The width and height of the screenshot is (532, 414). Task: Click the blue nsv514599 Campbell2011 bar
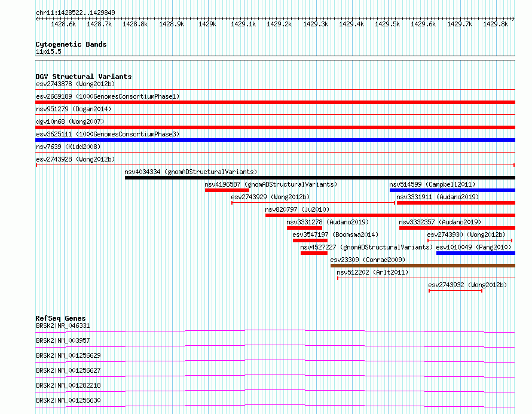pyautogui.click(x=452, y=190)
